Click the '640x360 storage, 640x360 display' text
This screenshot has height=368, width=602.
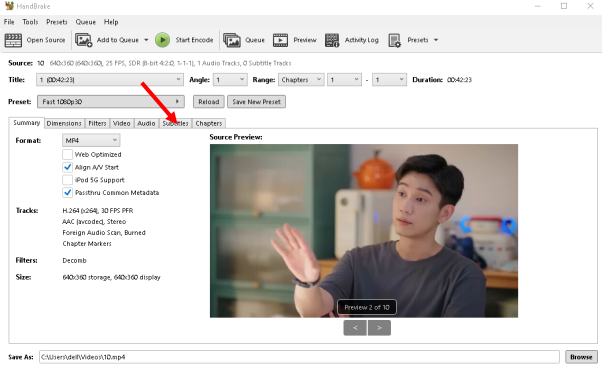(111, 277)
